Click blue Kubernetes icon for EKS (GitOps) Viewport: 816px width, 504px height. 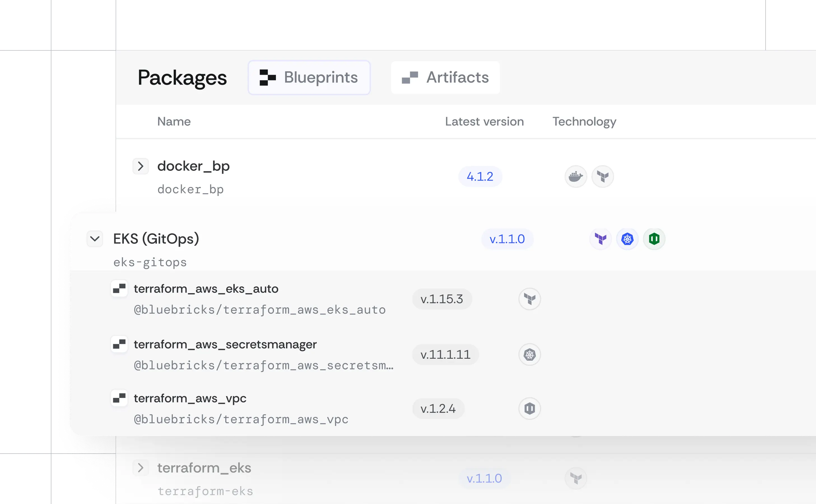click(627, 239)
